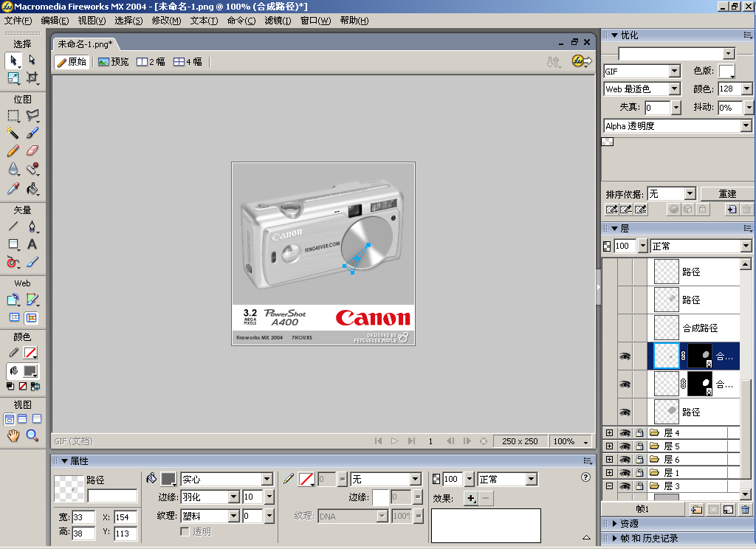
Task: Toggle the lock on 层 5
Action: (x=640, y=446)
